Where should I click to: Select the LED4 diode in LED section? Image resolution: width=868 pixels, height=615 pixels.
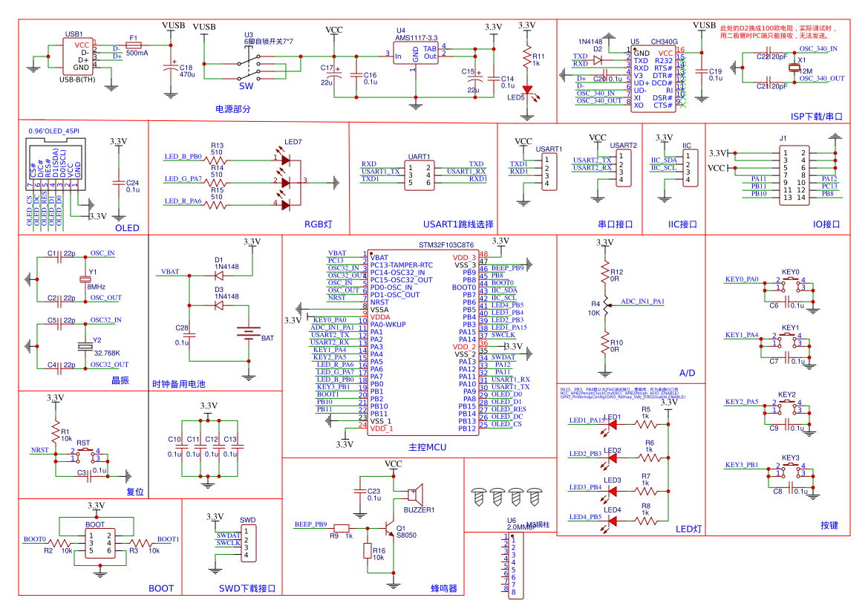pyautogui.click(x=613, y=521)
